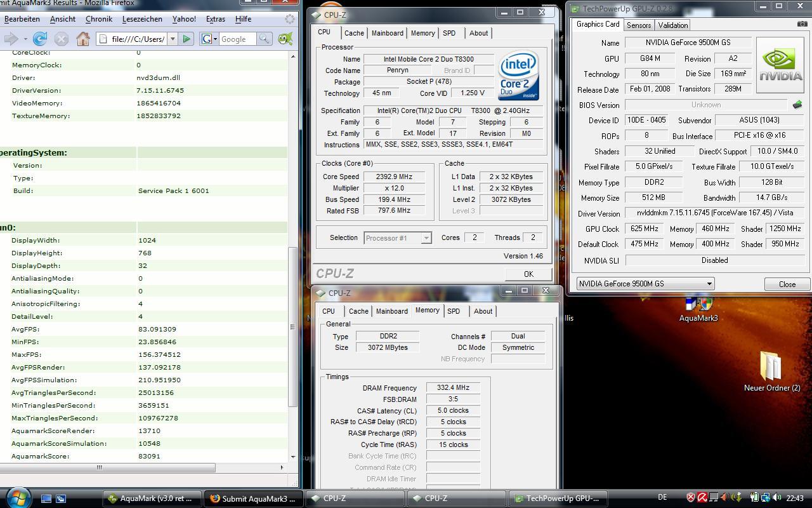Click the Google search magnifier icon
812x508 pixels.
pyautogui.click(x=264, y=39)
